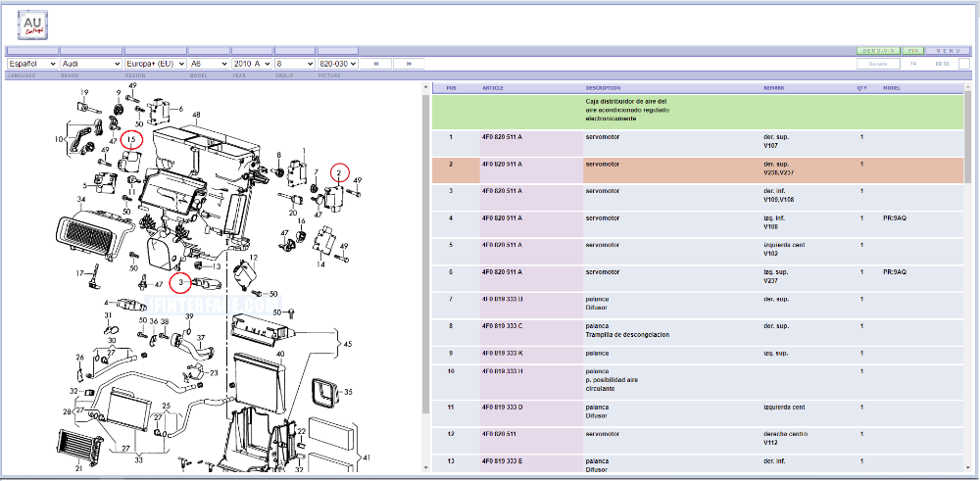Open the Year dropdown showing 2010 A

coord(252,64)
